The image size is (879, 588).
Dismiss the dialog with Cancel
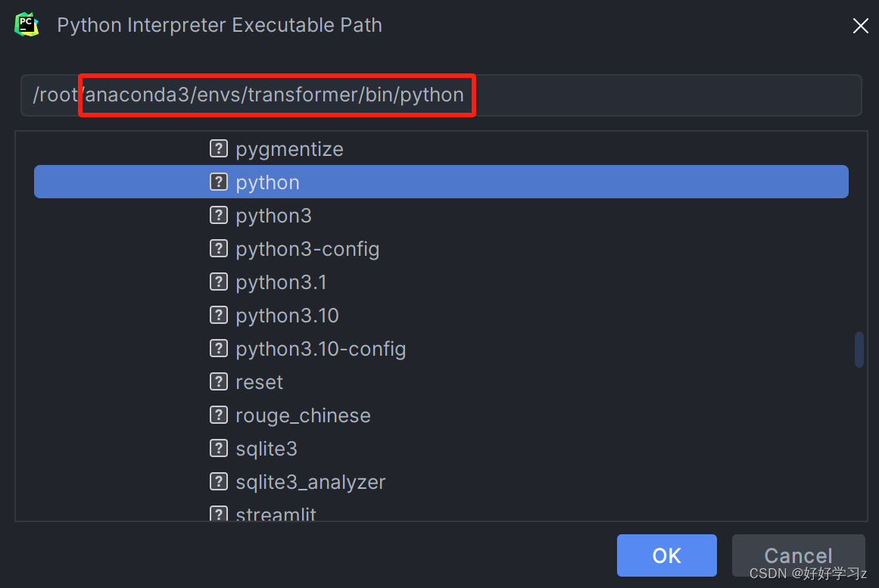[798, 555]
